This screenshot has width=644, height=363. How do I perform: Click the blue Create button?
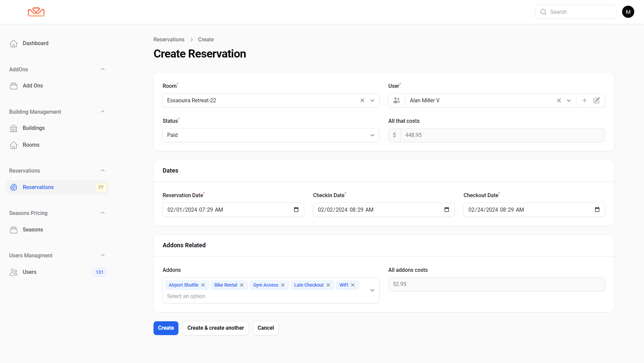pos(166,328)
